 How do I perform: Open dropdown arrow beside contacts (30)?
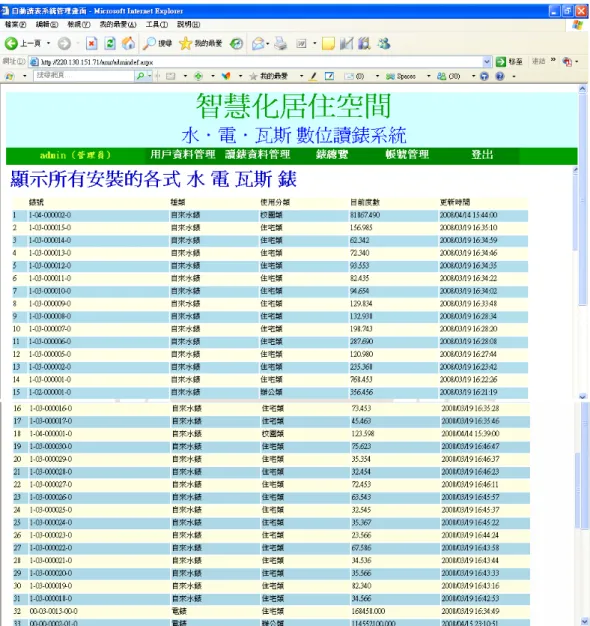473,76
